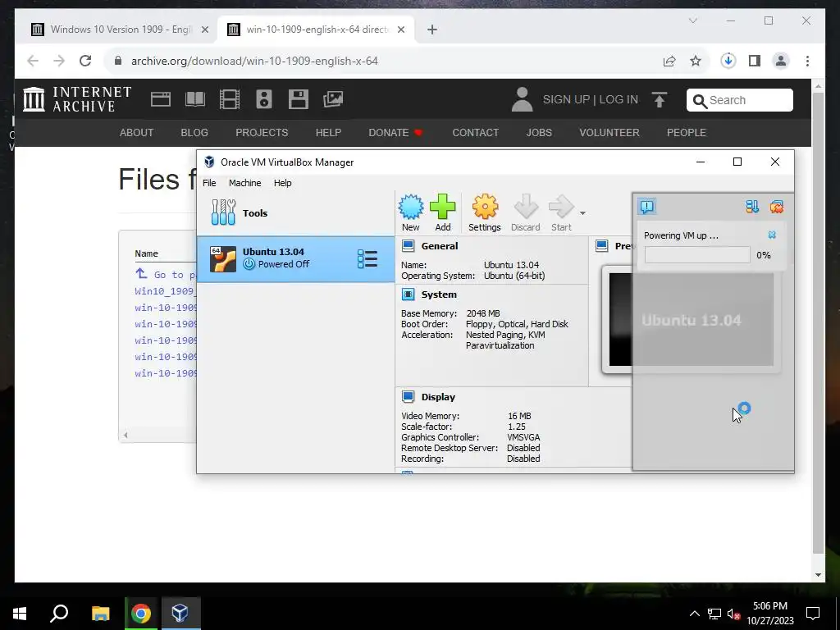Image resolution: width=840 pixels, height=630 pixels.
Task: Close the Windows 10 Version 1909 tab
Action: click(x=204, y=30)
